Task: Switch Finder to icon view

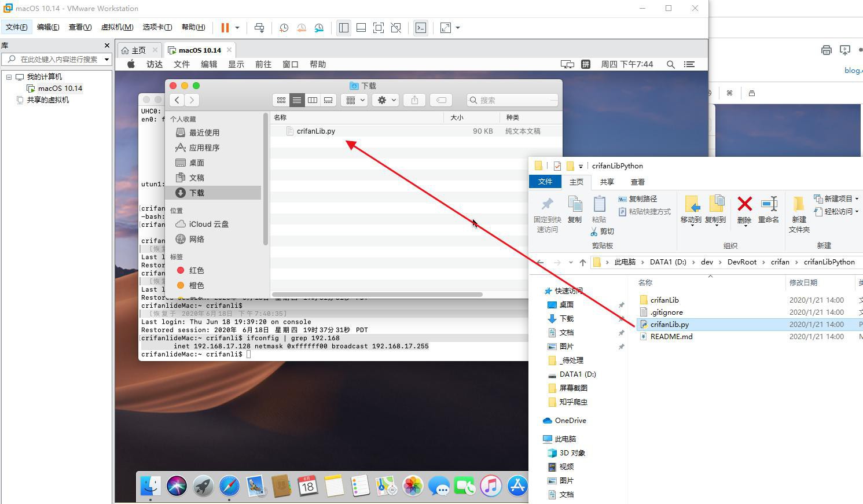Action: point(281,100)
